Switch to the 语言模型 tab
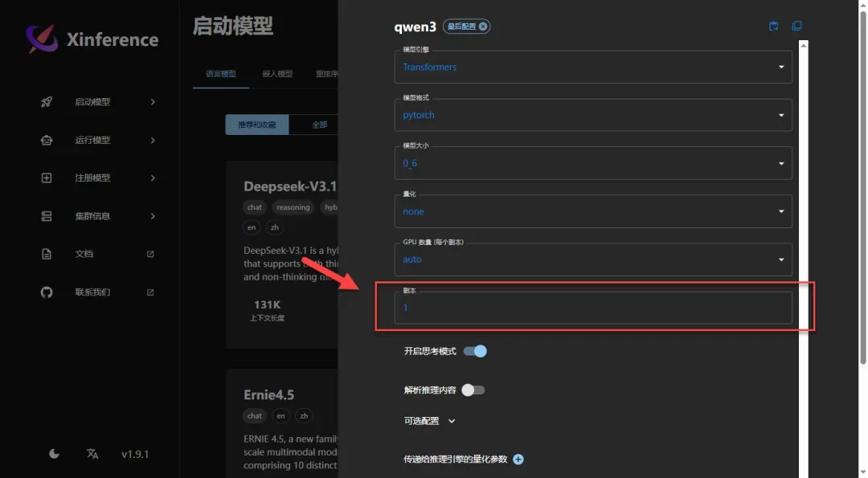The width and height of the screenshot is (868, 478). (221, 74)
